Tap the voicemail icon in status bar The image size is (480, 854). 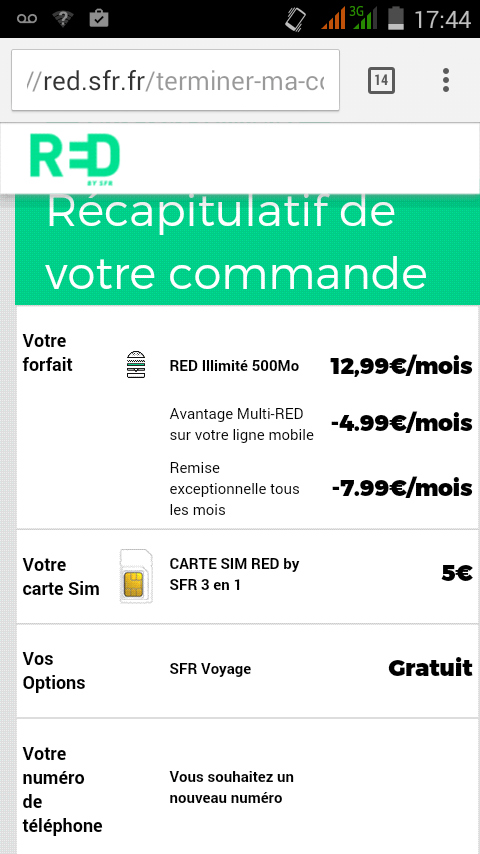click(x=27, y=19)
